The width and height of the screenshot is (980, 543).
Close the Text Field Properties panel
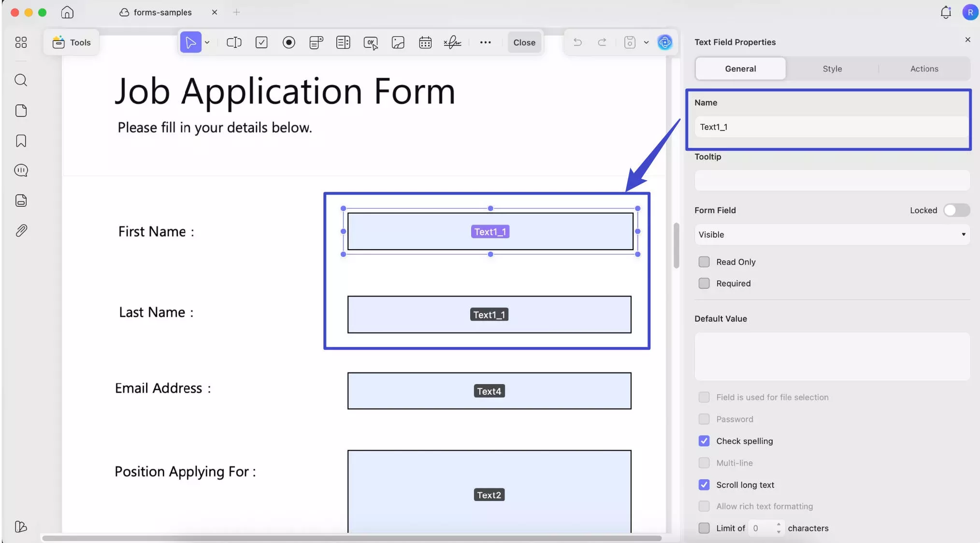[x=967, y=40]
